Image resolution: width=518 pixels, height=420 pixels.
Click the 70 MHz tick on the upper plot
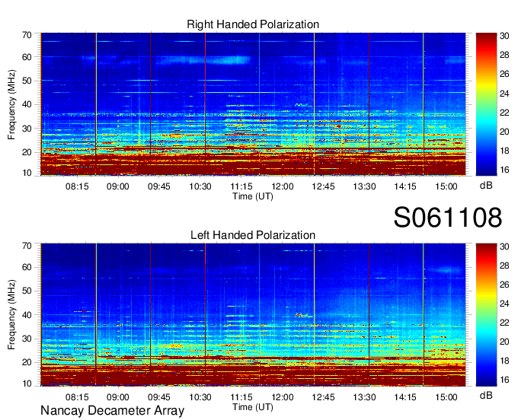pos(27,35)
